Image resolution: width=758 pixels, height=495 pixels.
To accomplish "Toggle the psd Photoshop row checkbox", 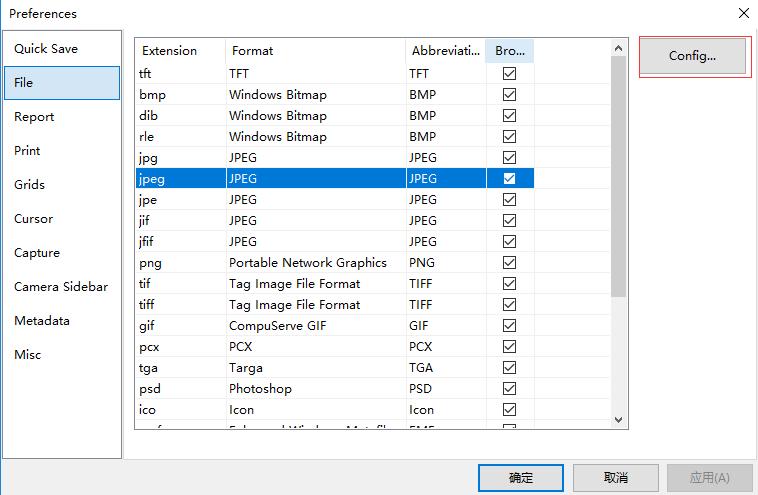I will click(510, 389).
